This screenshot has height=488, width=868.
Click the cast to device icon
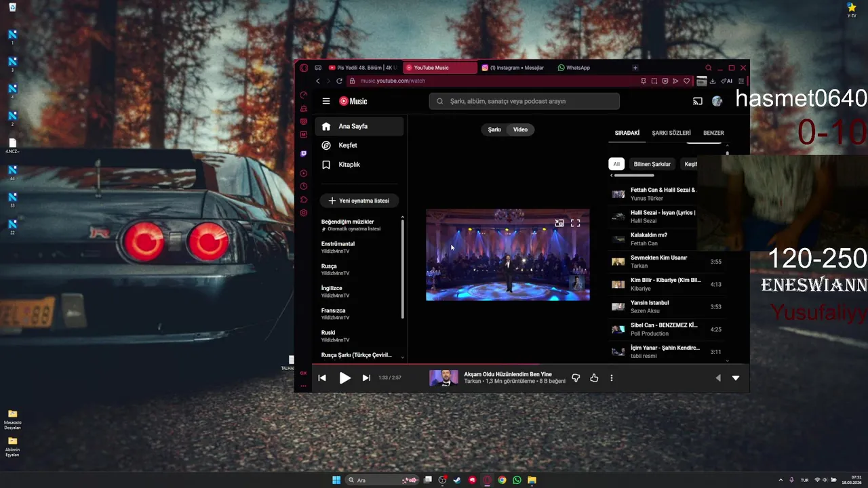click(x=697, y=102)
